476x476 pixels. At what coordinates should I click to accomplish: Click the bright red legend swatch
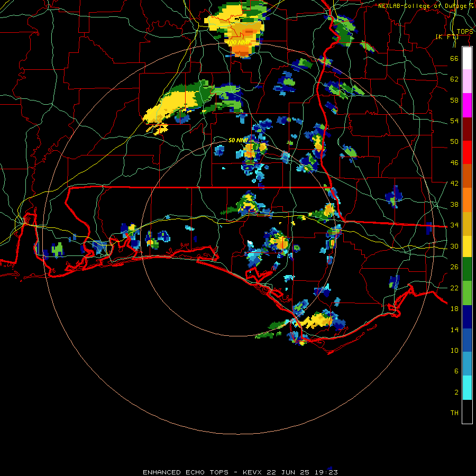click(x=467, y=152)
